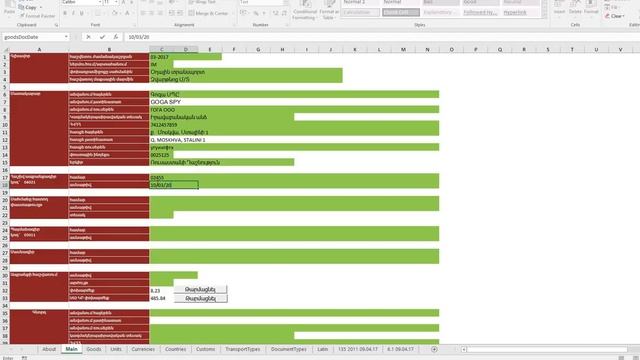This screenshot has width=640, height=360.
Task: Click the button beside value 8.23
Action: tap(200, 289)
